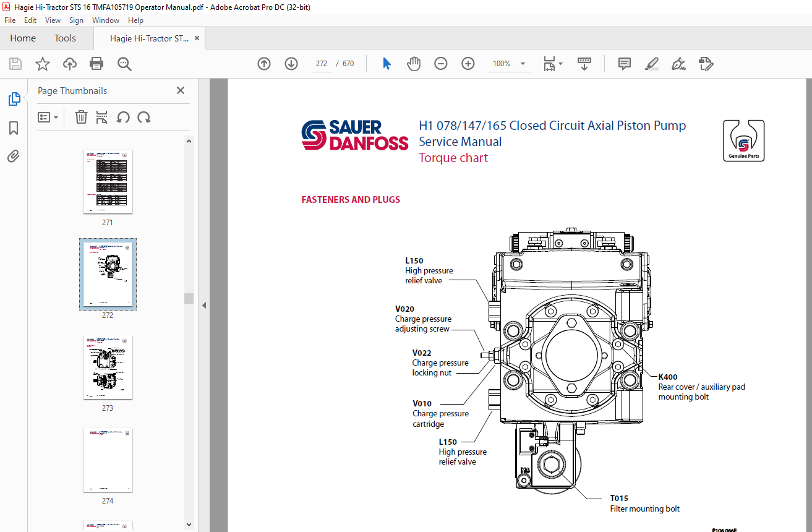Select the page 273 thumbnail
This screenshot has height=532, width=812.
click(108, 367)
